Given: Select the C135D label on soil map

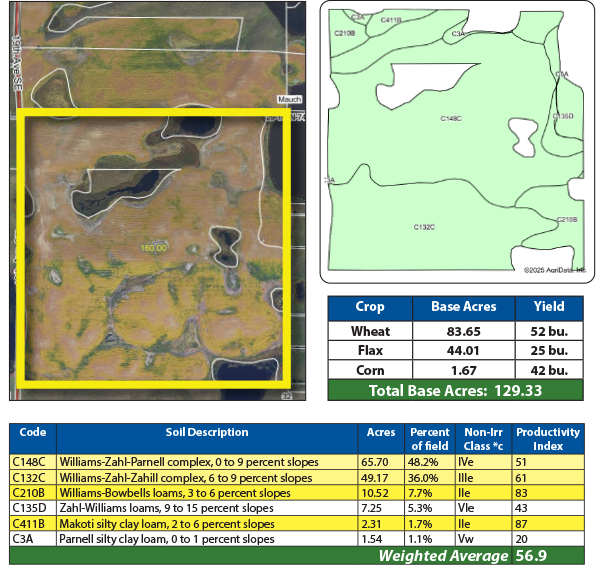Looking at the screenshot, I should [x=563, y=116].
